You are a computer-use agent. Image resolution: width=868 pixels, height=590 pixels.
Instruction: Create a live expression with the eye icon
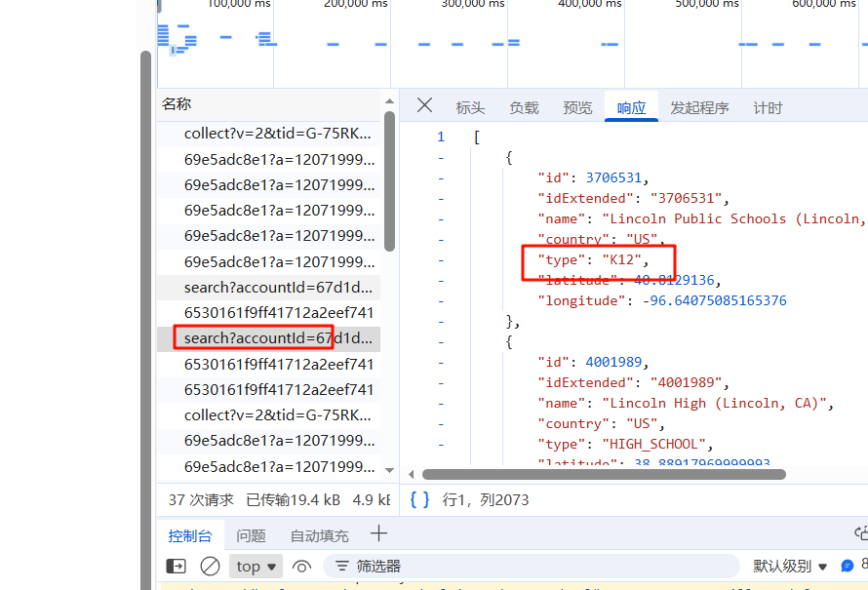(301, 566)
